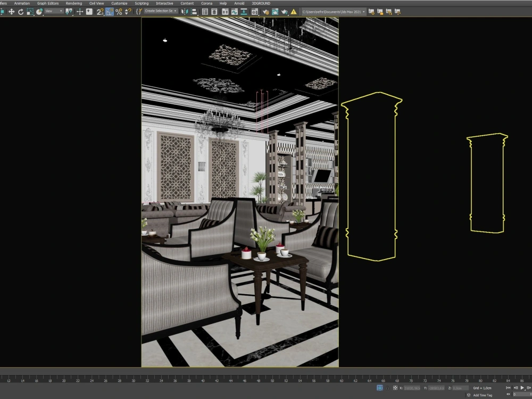532x399 pixels.
Task: Step to next frame
Action: click(x=529, y=388)
